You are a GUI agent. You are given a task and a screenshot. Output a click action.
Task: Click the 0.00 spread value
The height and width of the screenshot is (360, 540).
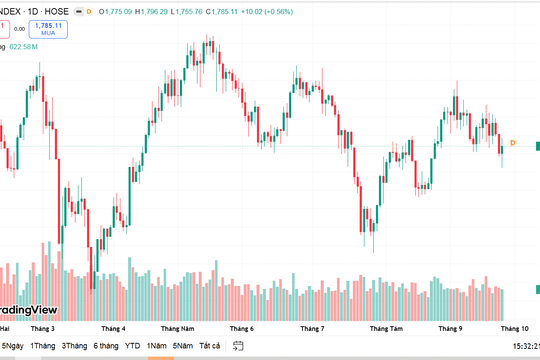coord(19,29)
